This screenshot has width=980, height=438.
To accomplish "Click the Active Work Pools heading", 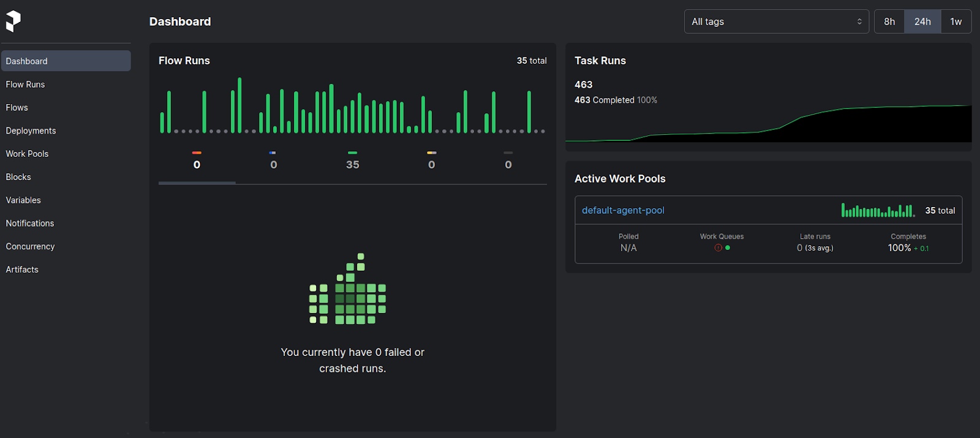I will tap(620, 179).
